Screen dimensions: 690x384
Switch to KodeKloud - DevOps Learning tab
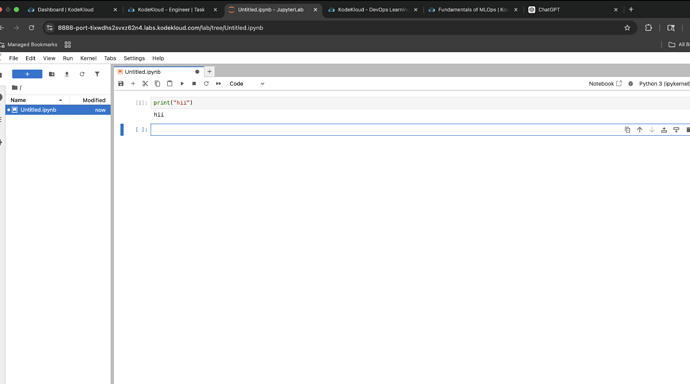coord(373,10)
